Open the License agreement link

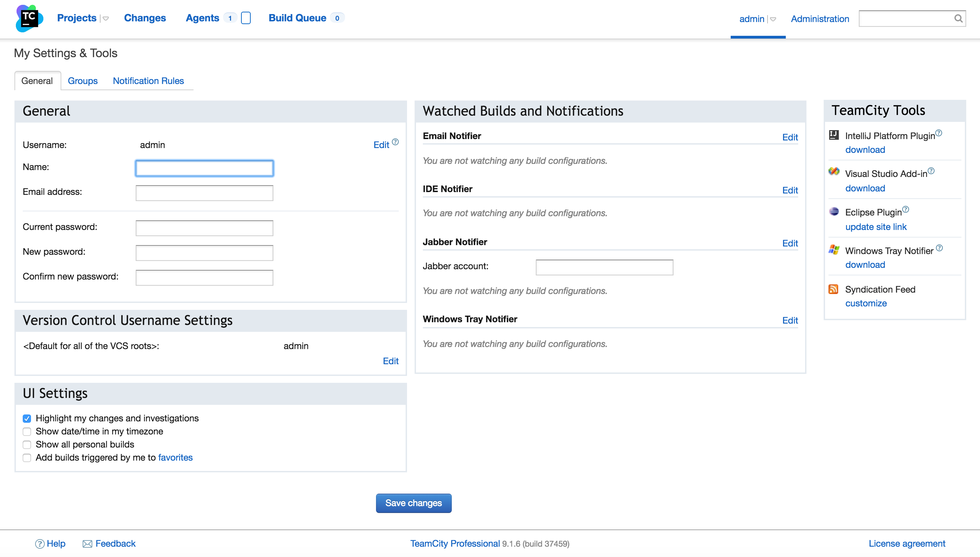[x=907, y=544]
